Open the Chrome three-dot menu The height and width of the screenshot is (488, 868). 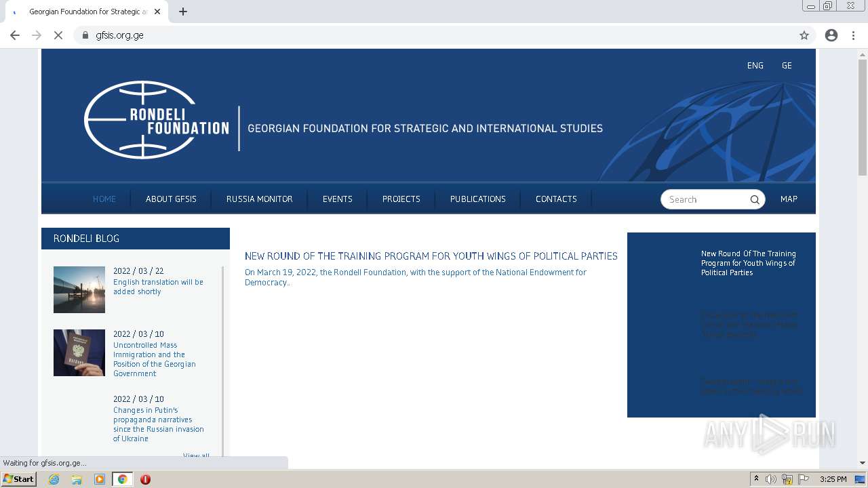[x=854, y=35]
